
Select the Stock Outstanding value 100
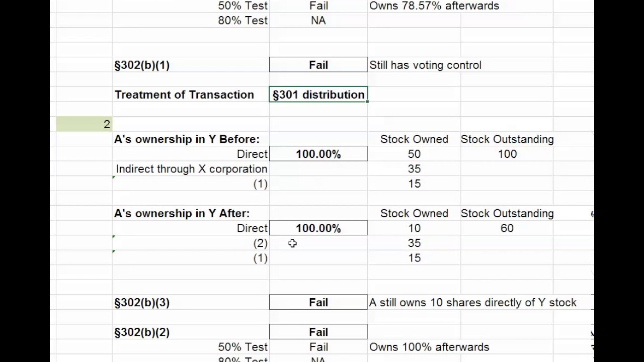point(507,154)
